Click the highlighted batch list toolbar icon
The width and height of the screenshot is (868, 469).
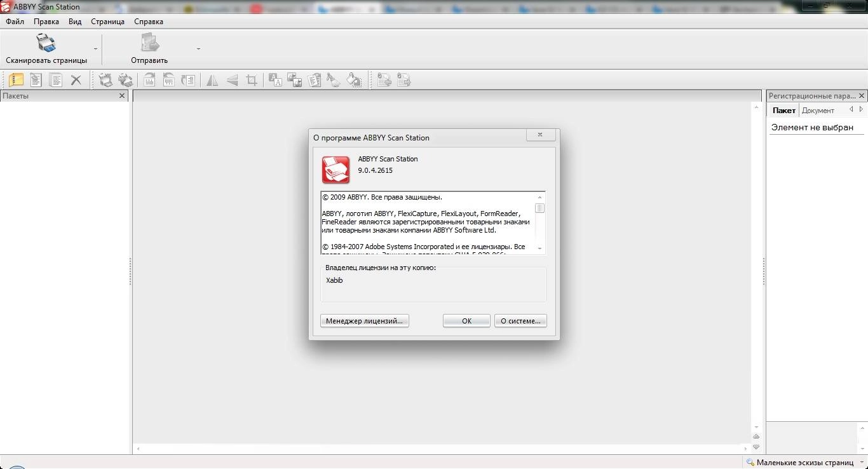[x=16, y=80]
